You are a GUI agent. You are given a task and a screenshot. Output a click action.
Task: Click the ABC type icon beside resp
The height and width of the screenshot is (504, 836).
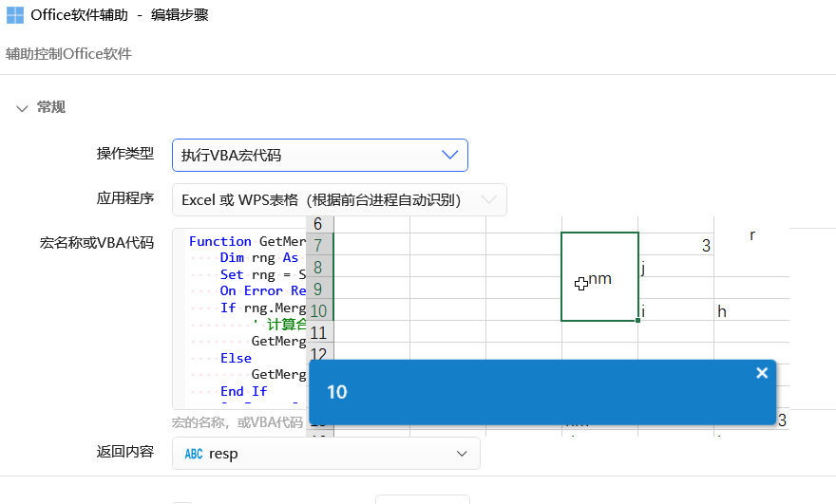194,454
